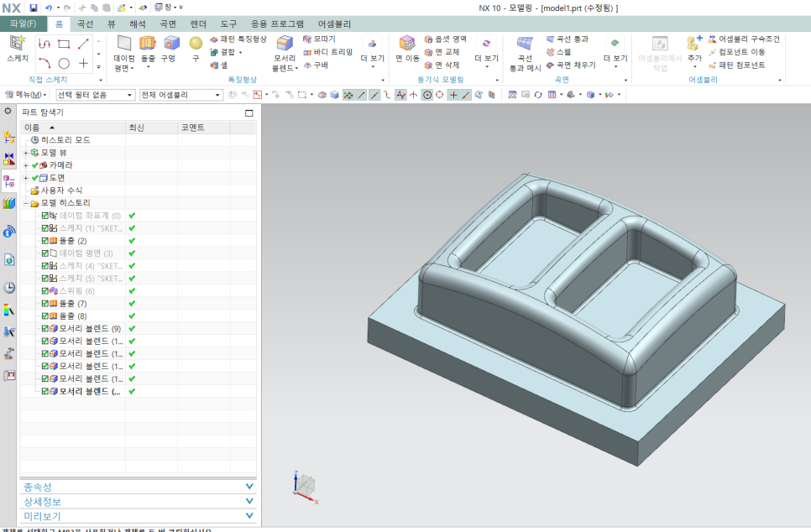Select the circle sketch tool

coord(64,63)
